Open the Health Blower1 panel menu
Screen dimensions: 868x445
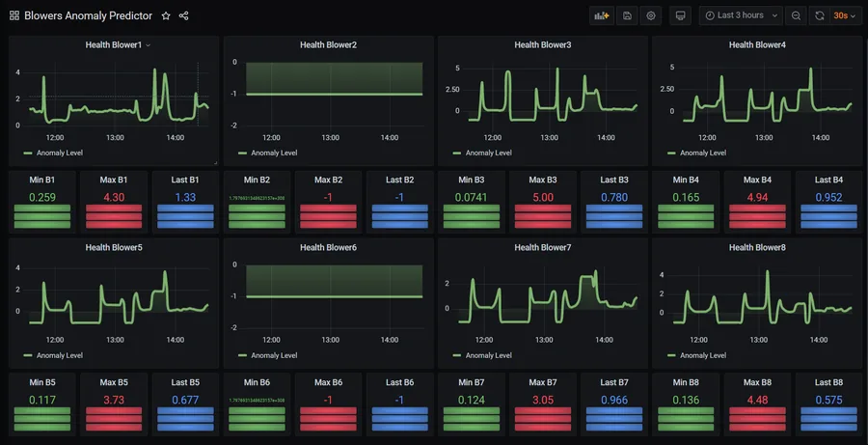148,45
